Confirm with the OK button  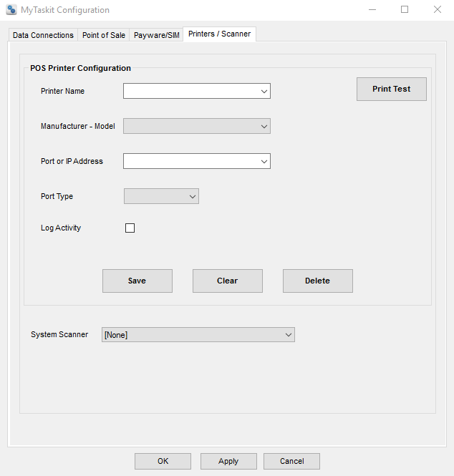[163, 461]
